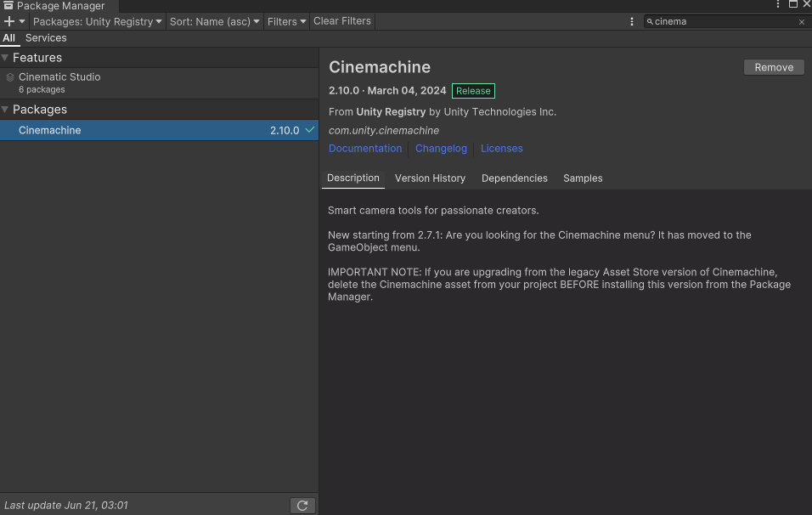Click the Cinemachine title heading
The width and height of the screenshot is (812, 515).
pos(380,67)
